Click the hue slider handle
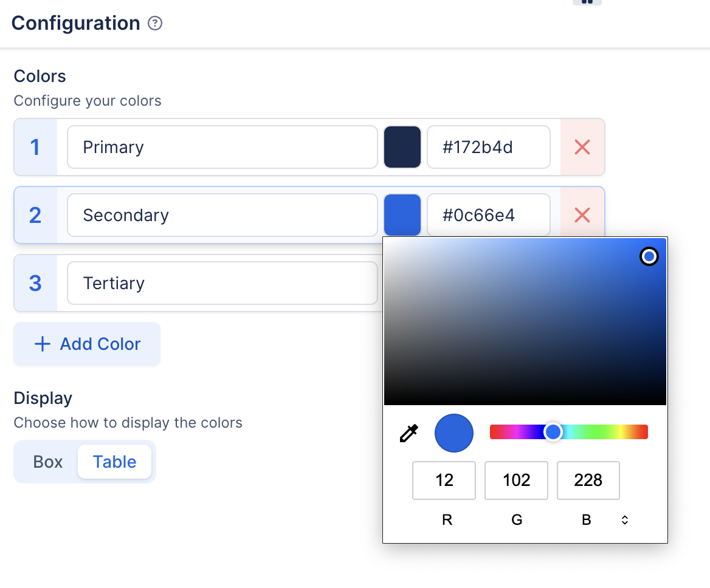 [553, 432]
